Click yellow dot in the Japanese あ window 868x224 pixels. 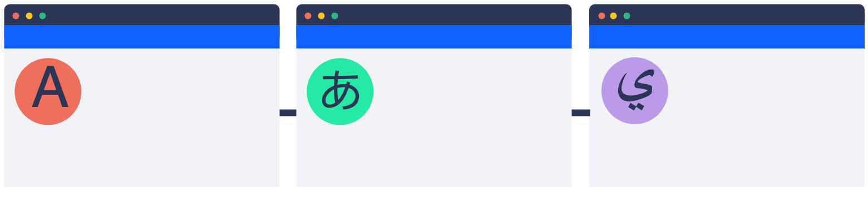click(x=321, y=16)
